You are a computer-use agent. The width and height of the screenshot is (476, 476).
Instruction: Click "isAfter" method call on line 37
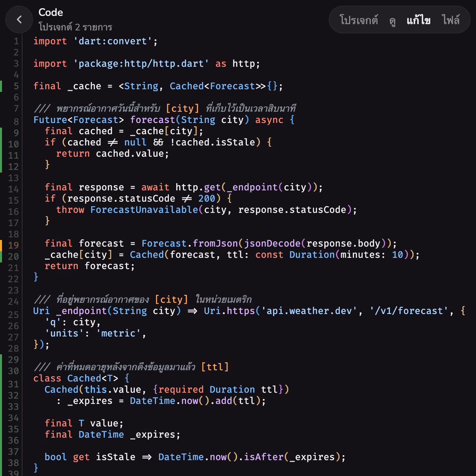[263, 457]
